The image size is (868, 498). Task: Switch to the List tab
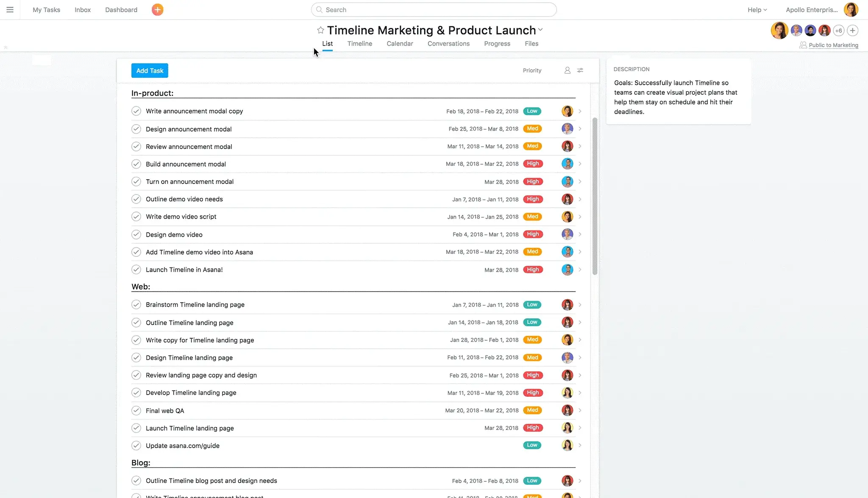point(327,44)
